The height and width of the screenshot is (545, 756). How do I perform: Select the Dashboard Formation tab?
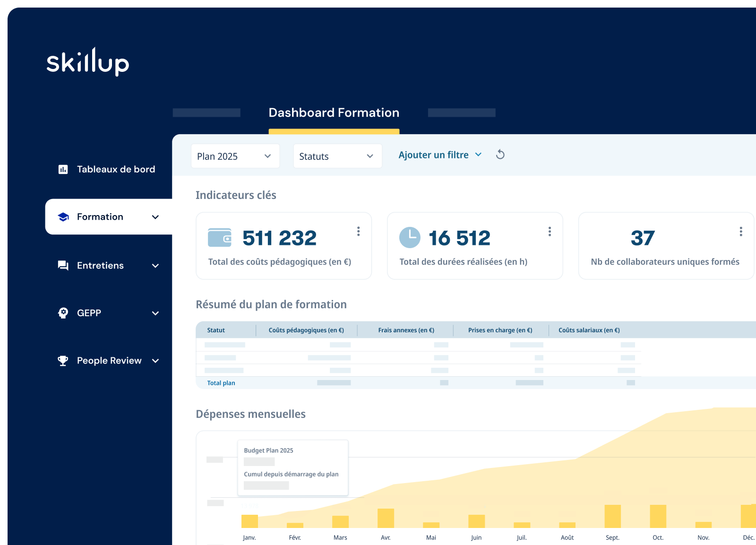334,113
